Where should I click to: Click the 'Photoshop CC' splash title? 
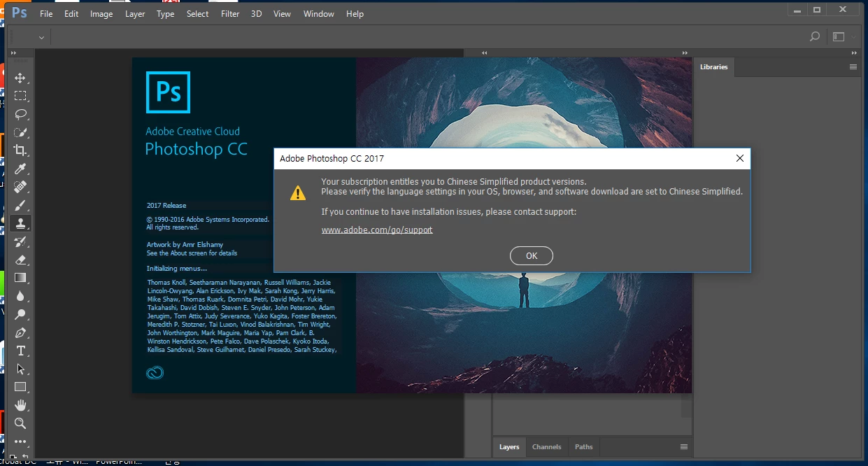pyautogui.click(x=196, y=149)
